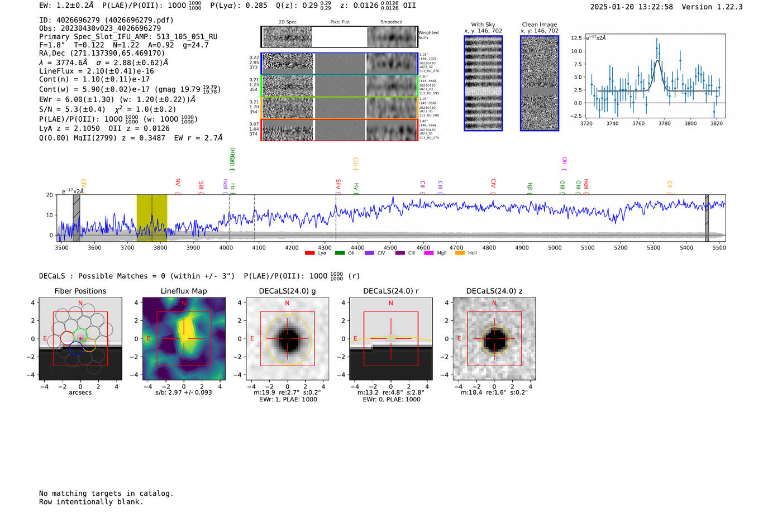This screenshot has height=532, width=782.
Task: Click the Primary Spec_Slot_IFU_AMP line
Action: (128, 37)
